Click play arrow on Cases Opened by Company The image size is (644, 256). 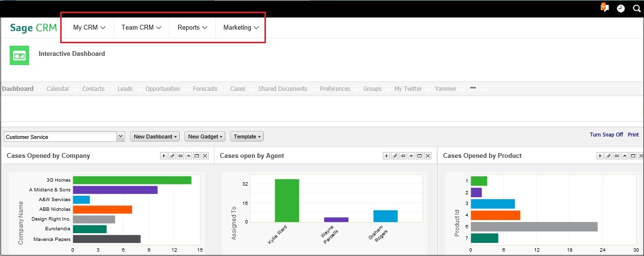point(164,156)
